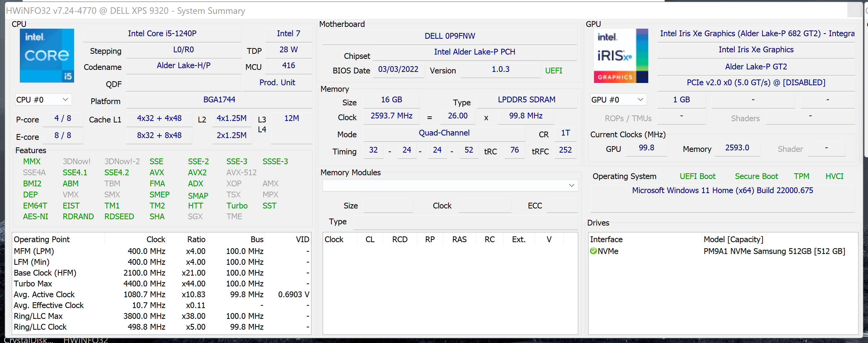868x343 pixels.
Task: Click the HVCI status indicator
Action: 834,176
